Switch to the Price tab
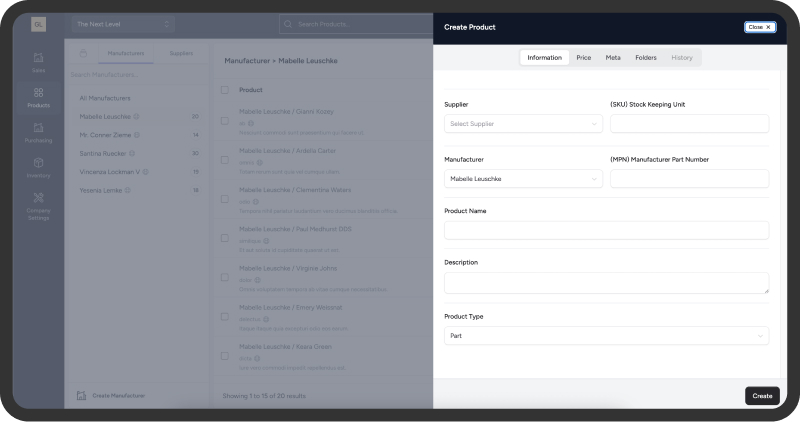This screenshot has height=422, width=800. 583,58
